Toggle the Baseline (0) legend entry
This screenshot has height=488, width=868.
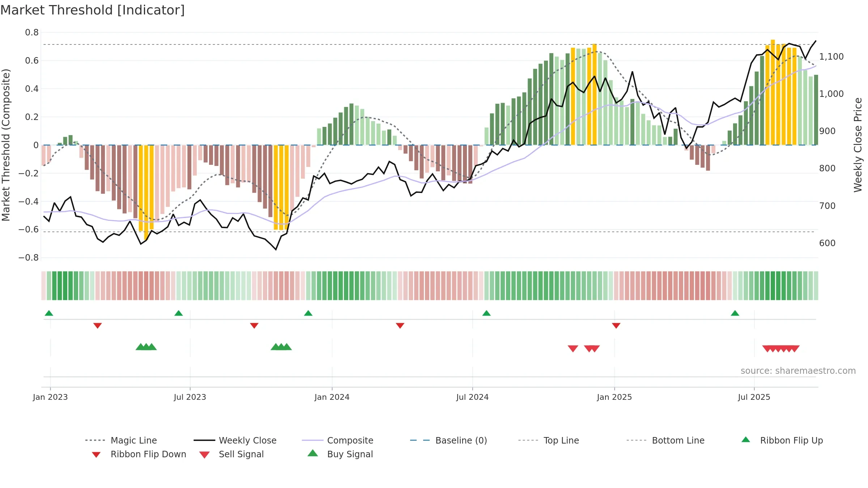(448, 440)
